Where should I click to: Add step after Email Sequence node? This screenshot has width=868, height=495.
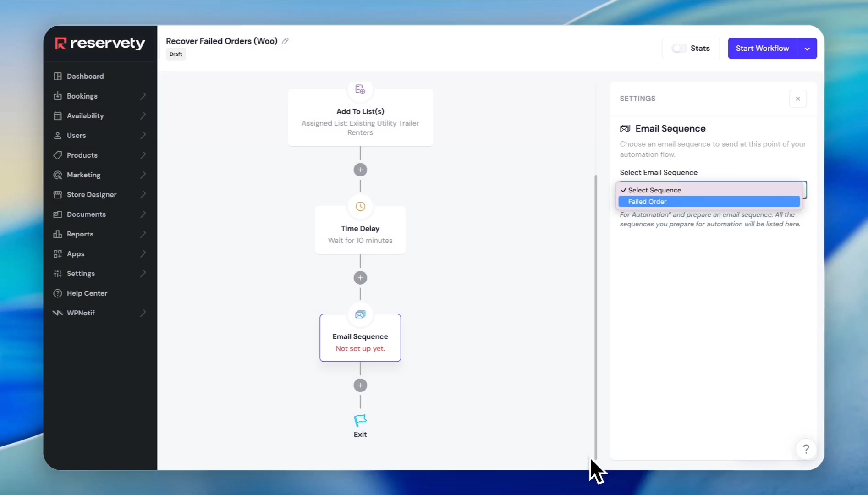point(360,385)
